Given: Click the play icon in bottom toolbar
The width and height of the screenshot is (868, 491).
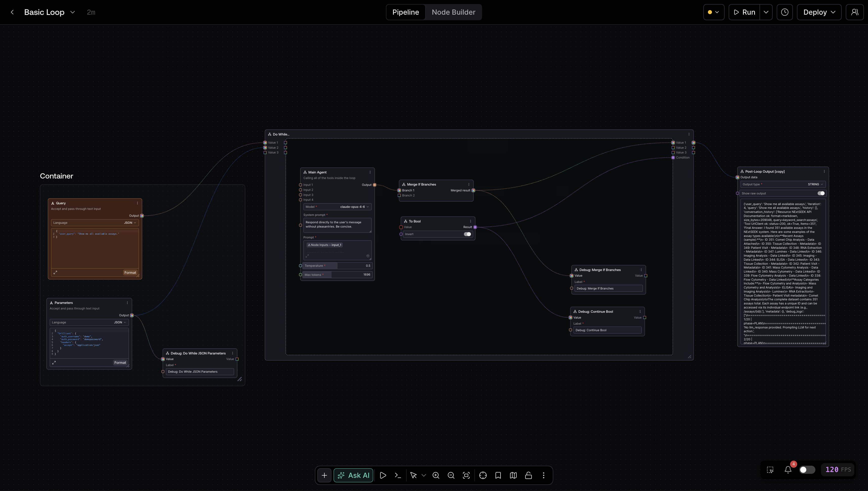Looking at the screenshot, I should (383, 475).
